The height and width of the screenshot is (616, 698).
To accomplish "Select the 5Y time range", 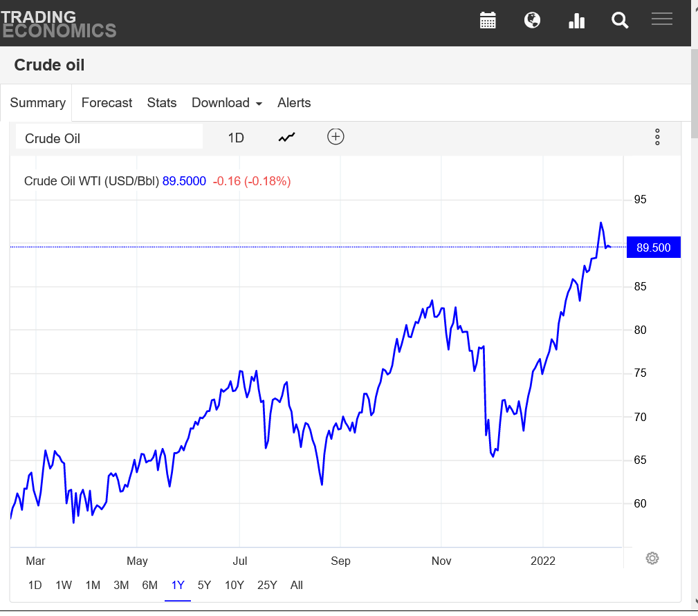I will coord(204,585).
